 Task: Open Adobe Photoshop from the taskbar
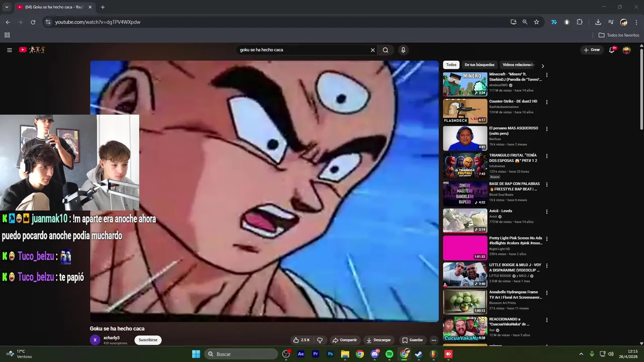(x=330, y=354)
